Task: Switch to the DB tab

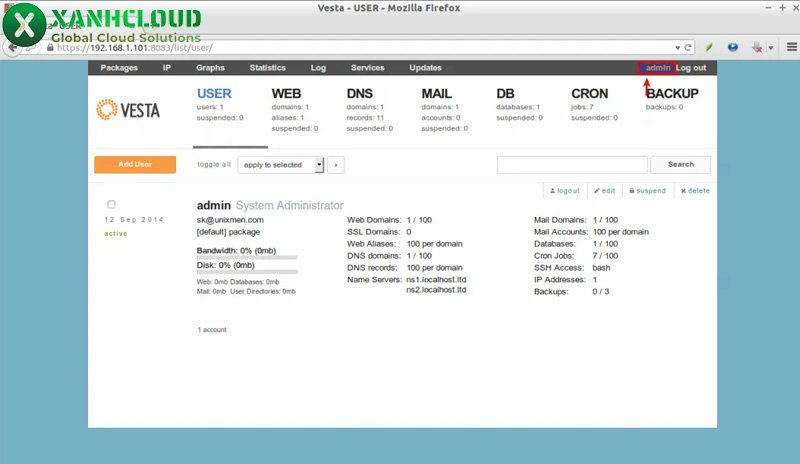Action: (x=505, y=94)
